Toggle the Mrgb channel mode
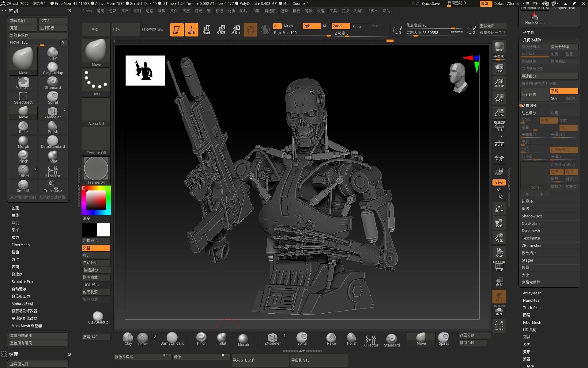This screenshot has width=588, height=368. (288, 26)
